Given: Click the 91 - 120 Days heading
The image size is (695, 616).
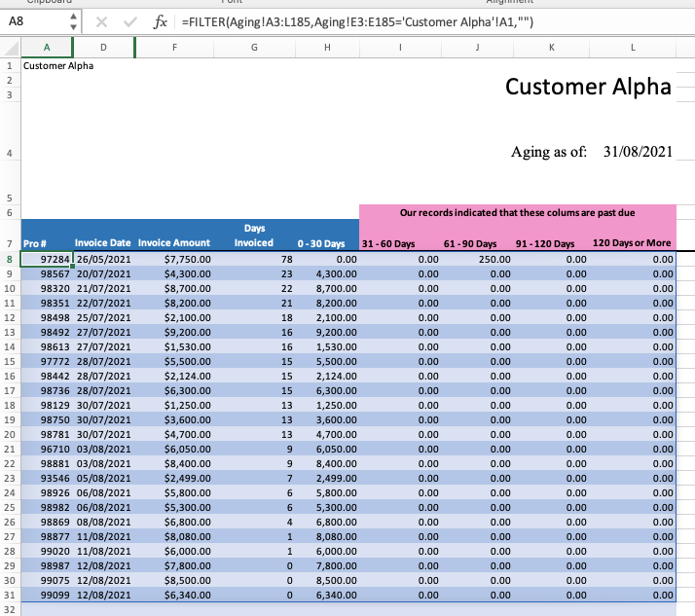Looking at the screenshot, I should pos(545,243).
